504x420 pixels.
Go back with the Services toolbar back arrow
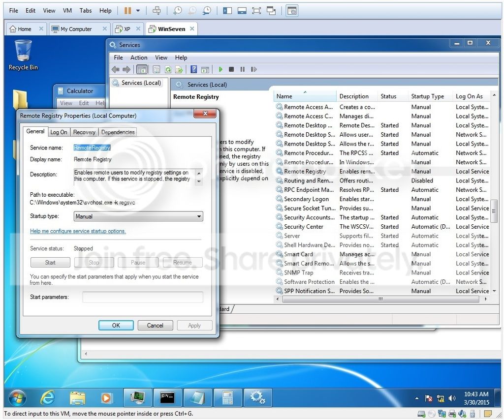tap(115, 69)
